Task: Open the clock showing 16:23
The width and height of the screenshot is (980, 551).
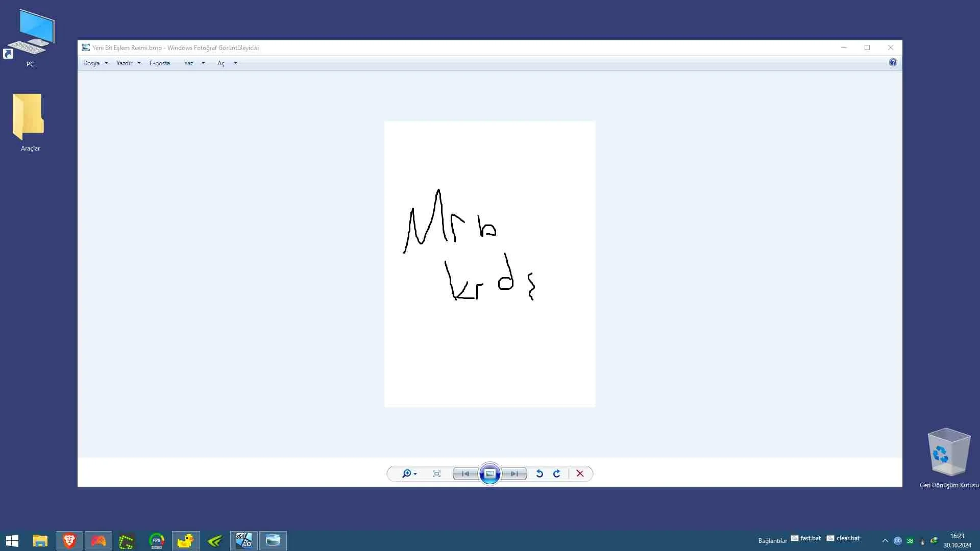Action: (x=957, y=541)
